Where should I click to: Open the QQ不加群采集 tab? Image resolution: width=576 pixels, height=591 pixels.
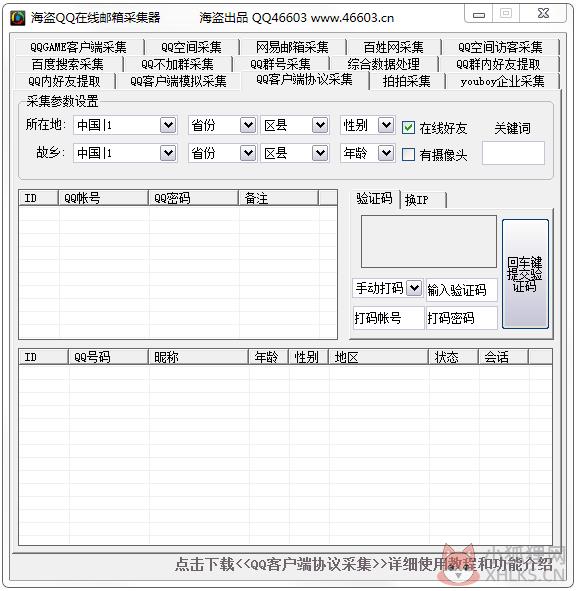(x=178, y=64)
